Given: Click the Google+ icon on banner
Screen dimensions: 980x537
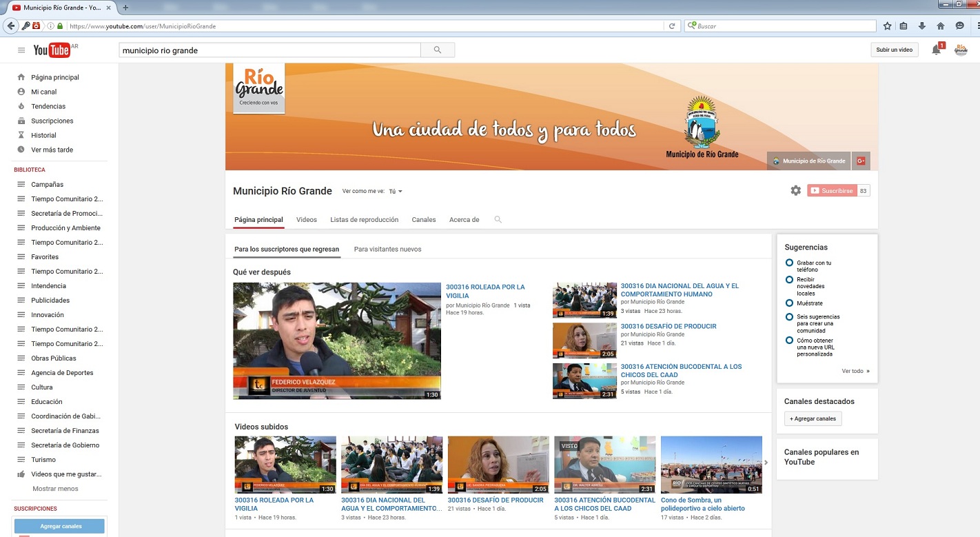Looking at the screenshot, I should 860,161.
